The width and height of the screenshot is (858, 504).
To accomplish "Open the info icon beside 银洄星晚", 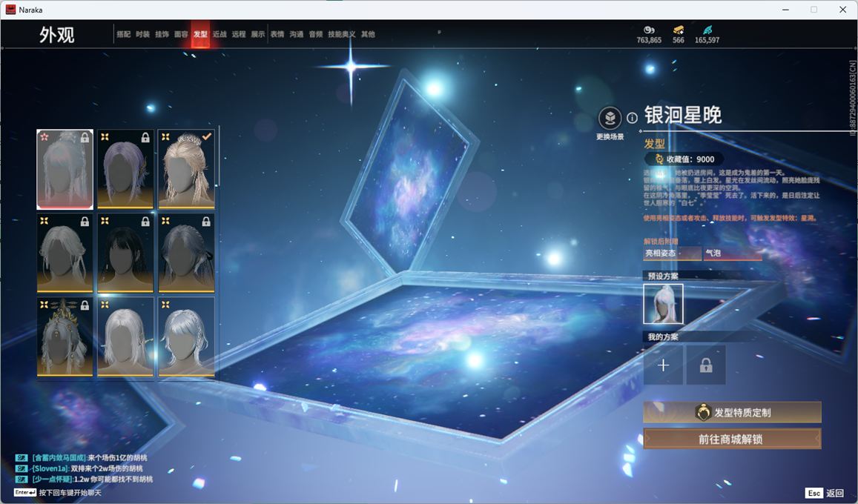I will pyautogui.click(x=632, y=118).
